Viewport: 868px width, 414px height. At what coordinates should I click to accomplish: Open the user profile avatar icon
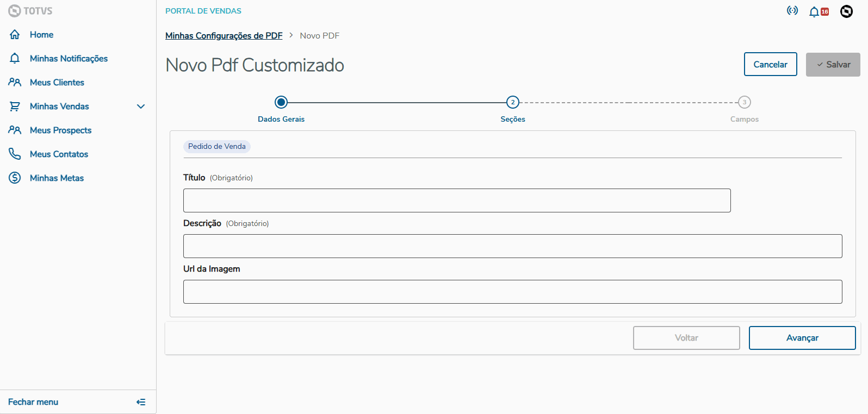(x=846, y=11)
